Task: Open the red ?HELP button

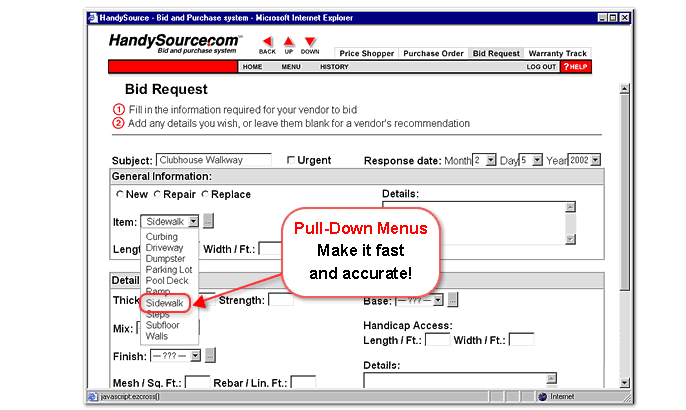Action: [x=575, y=67]
